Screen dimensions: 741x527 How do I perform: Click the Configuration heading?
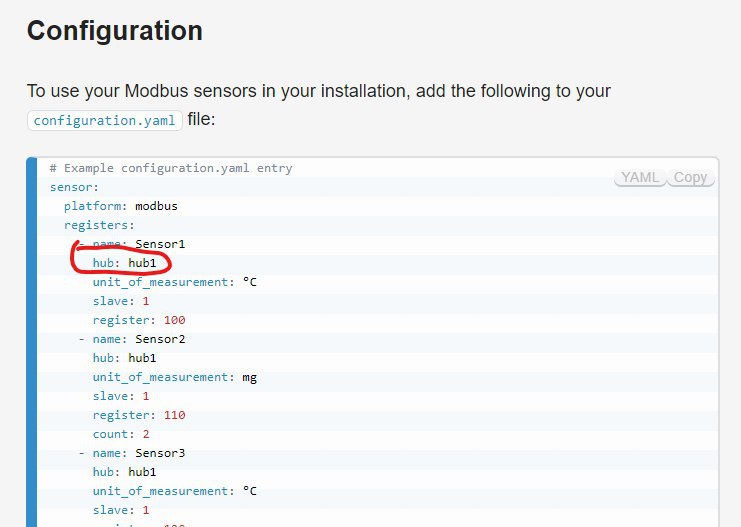[115, 31]
